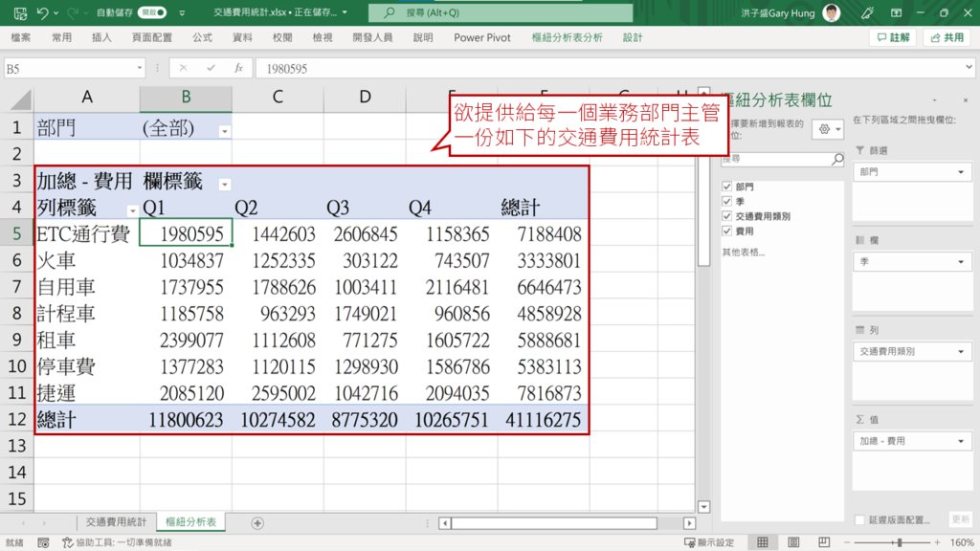Switch to Page Layout view icon
This screenshot has height=551, width=980.
tap(793, 542)
